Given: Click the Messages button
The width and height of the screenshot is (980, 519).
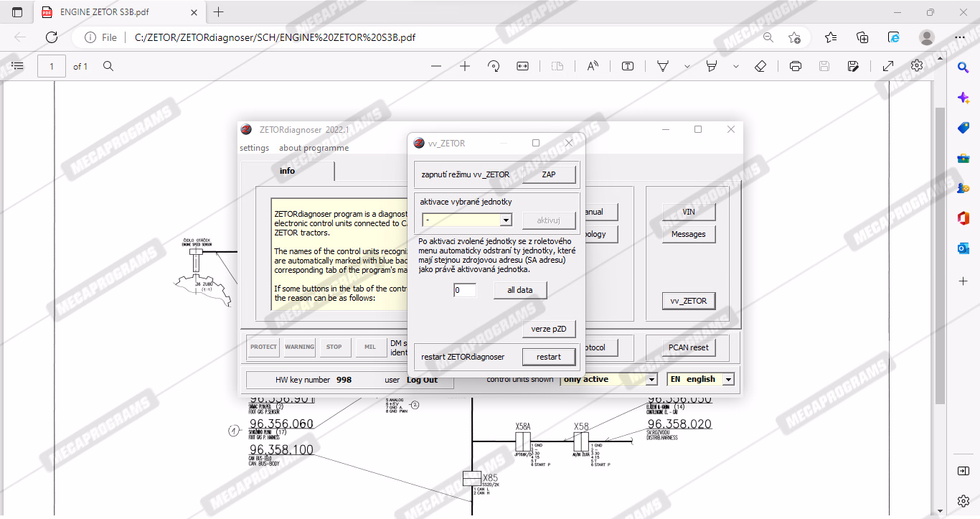Looking at the screenshot, I should [689, 234].
